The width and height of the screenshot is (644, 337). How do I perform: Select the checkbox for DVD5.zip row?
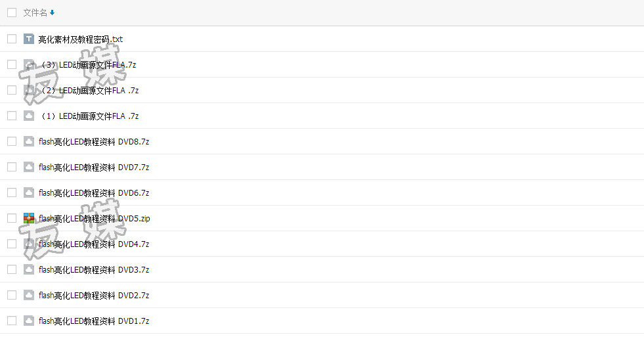click(x=12, y=218)
